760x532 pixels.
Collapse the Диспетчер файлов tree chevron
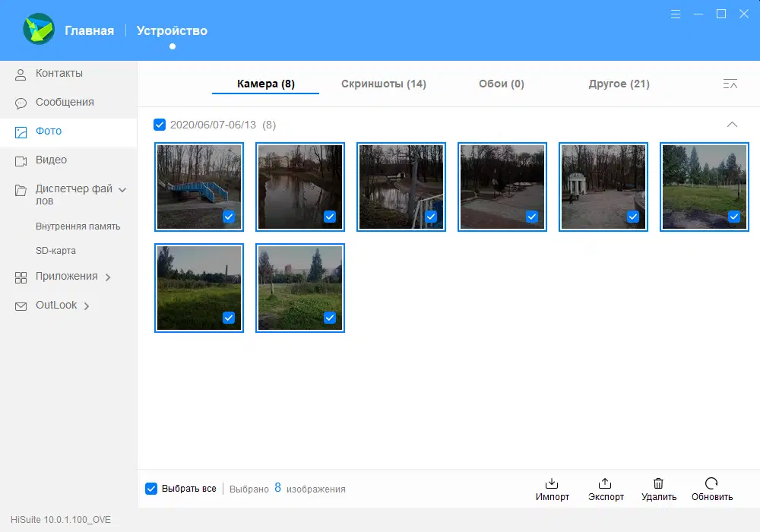pyautogui.click(x=122, y=190)
